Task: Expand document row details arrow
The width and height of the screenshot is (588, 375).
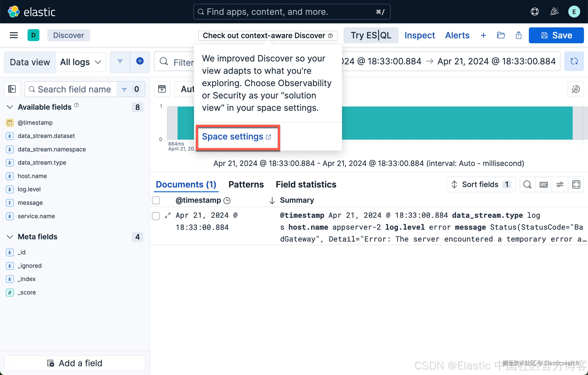Action: [x=168, y=215]
